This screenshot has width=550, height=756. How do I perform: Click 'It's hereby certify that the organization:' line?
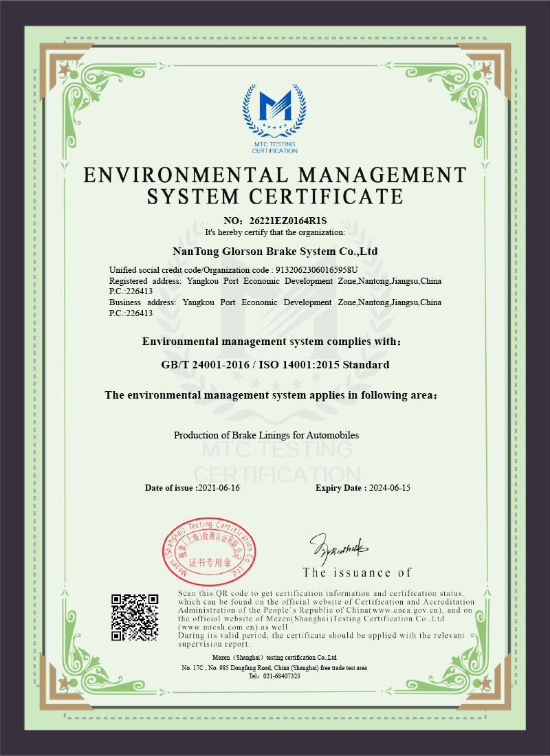point(275,232)
